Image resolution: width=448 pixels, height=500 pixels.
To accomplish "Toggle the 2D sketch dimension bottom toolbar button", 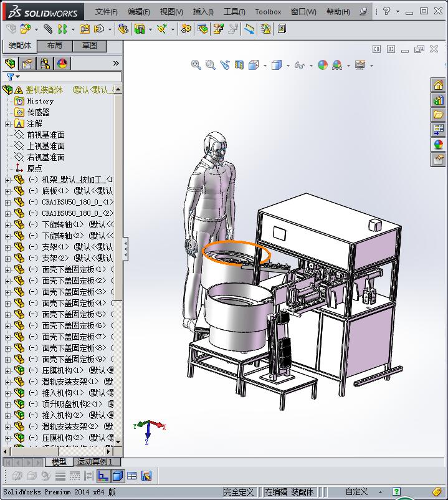I will coord(103,476).
